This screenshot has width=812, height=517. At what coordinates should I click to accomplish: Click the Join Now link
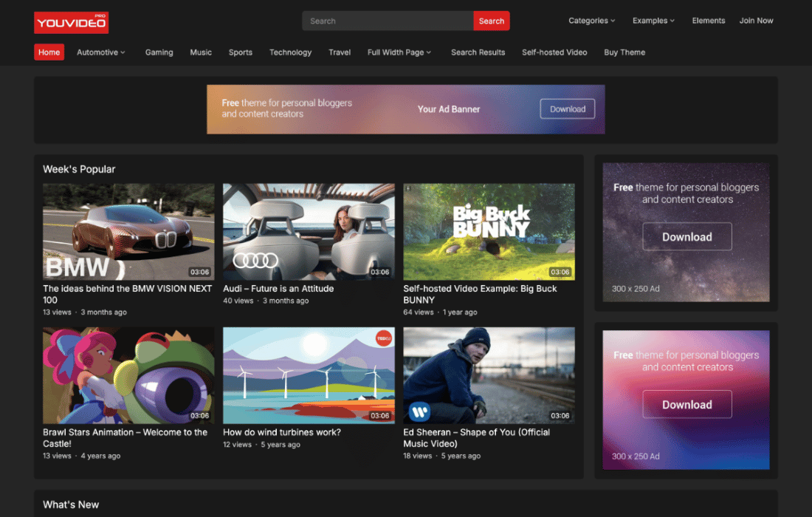pyautogui.click(x=756, y=21)
